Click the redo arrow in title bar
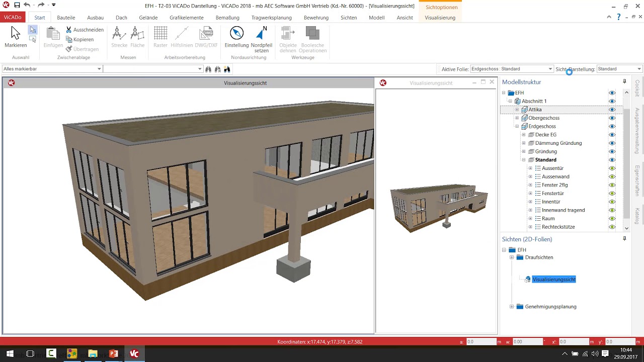Image resolution: width=644 pixels, height=362 pixels. click(x=41, y=5)
